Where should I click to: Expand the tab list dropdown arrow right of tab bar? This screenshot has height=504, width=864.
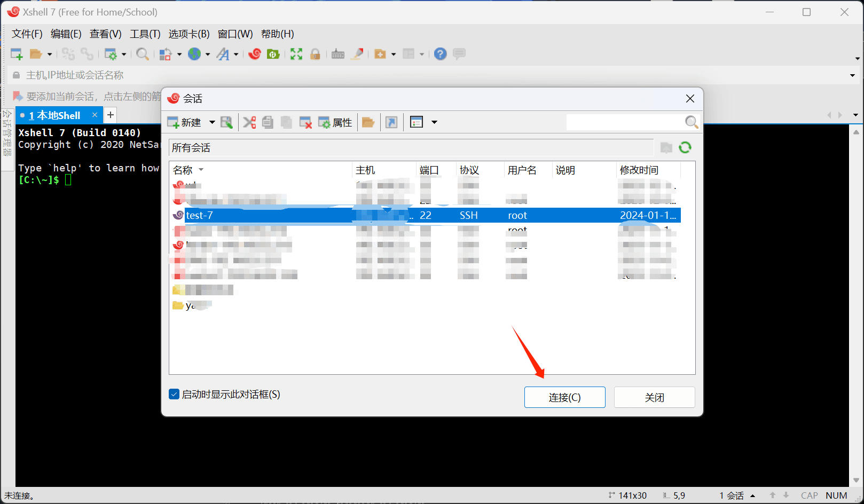(x=855, y=115)
